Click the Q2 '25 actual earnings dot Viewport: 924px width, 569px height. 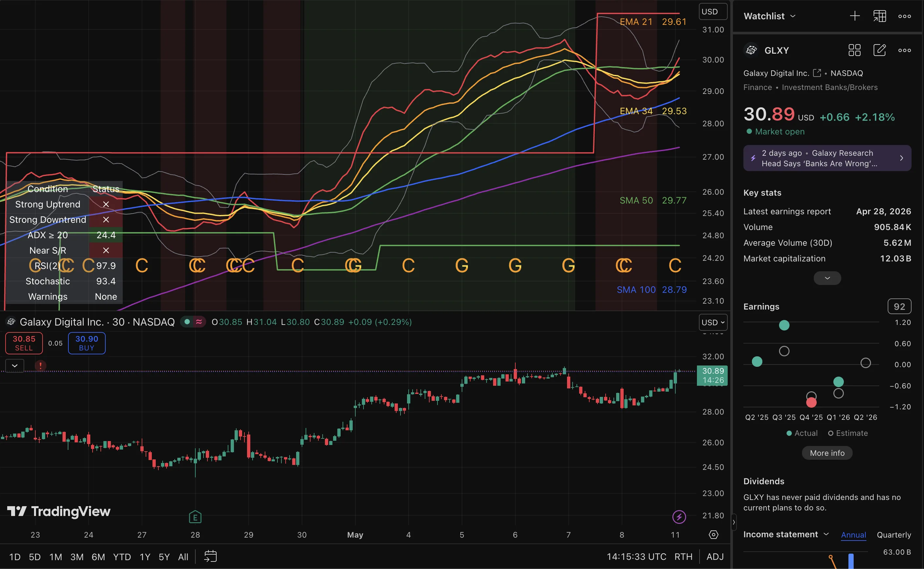pos(757,362)
